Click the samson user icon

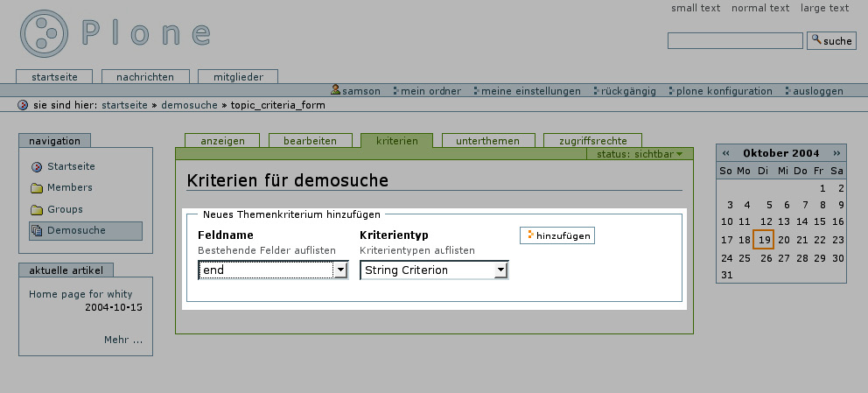335,90
